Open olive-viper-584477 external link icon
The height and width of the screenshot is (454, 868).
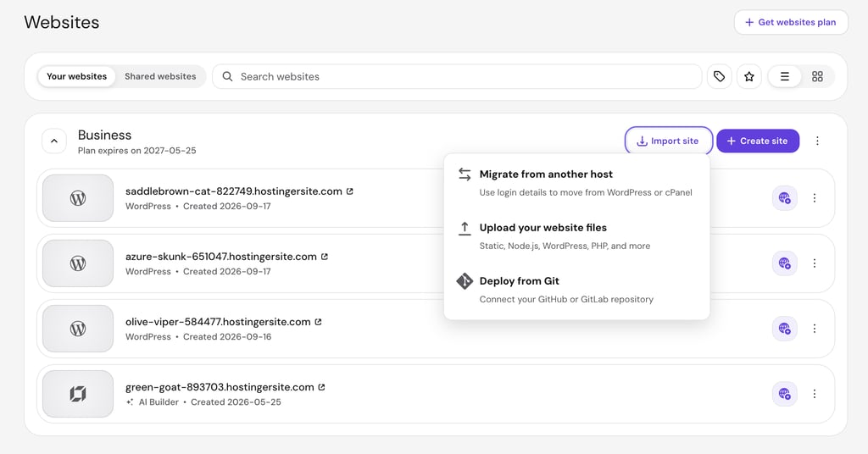(319, 322)
